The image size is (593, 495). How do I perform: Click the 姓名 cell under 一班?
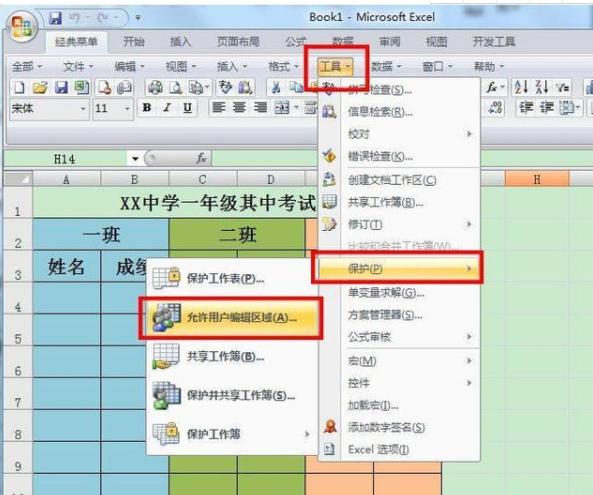[67, 266]
